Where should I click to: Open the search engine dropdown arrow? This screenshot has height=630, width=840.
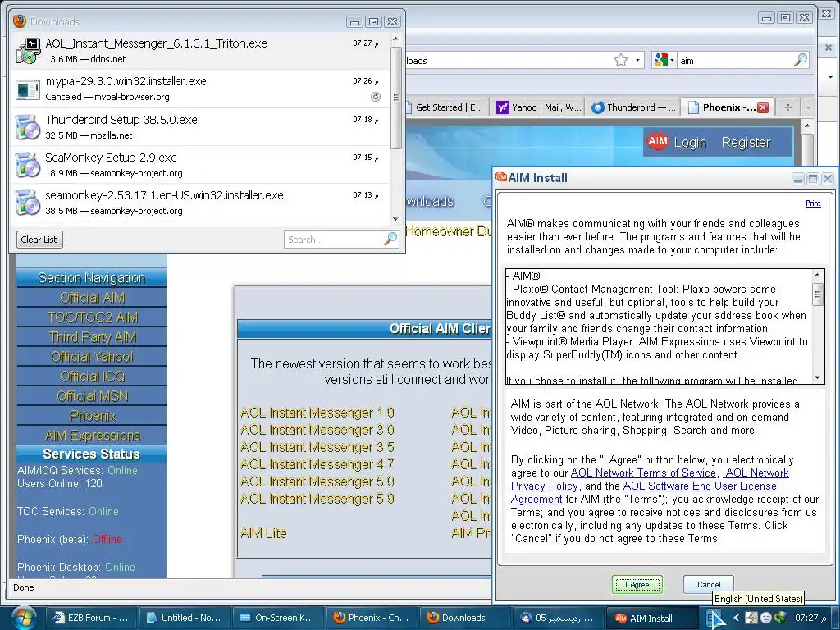(672, 60)
